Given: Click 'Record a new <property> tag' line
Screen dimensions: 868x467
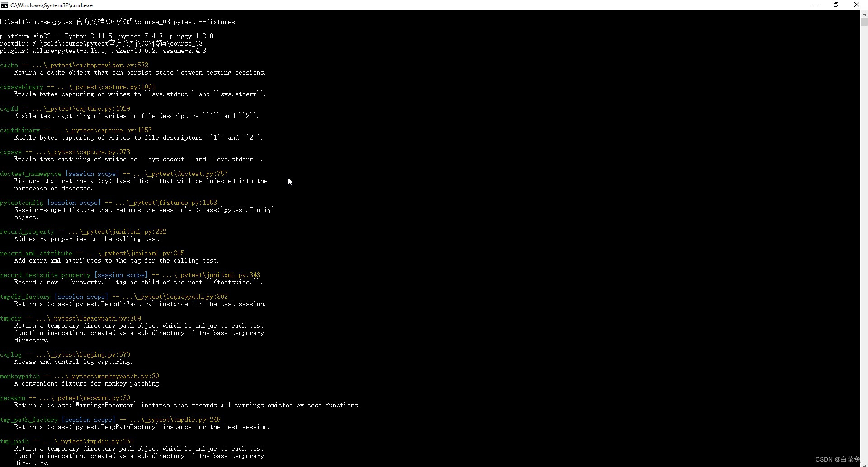Looking at the screenshot, I should [x=138, y=282].
